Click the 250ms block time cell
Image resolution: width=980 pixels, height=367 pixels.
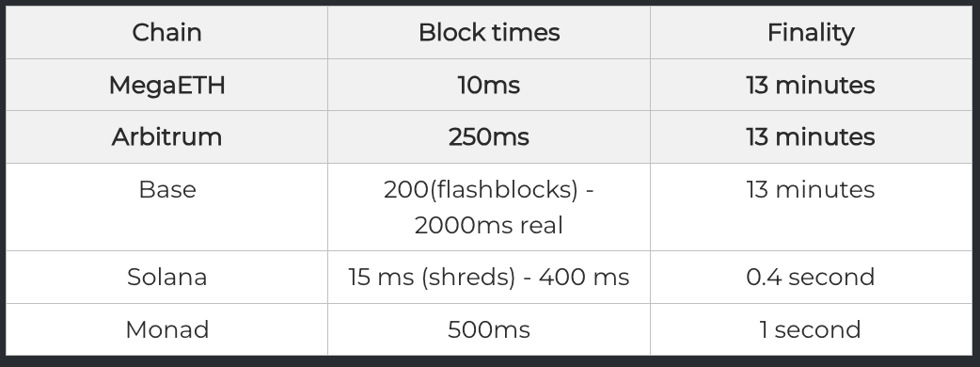489,137
